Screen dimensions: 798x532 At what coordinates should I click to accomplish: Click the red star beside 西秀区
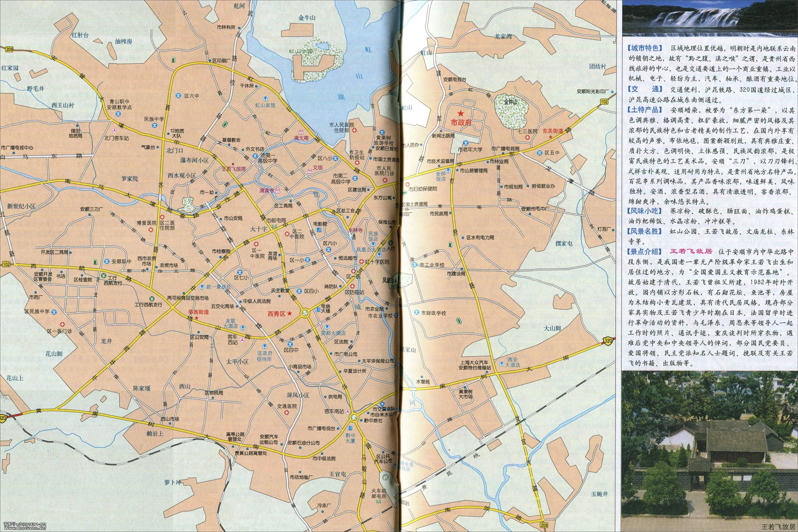[x=289, y=314]
